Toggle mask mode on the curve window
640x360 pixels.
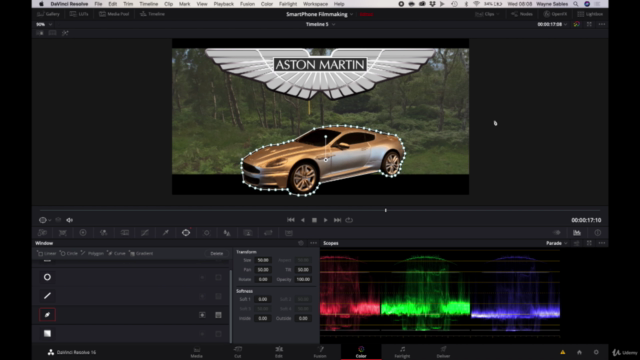(x=218, y=315)
